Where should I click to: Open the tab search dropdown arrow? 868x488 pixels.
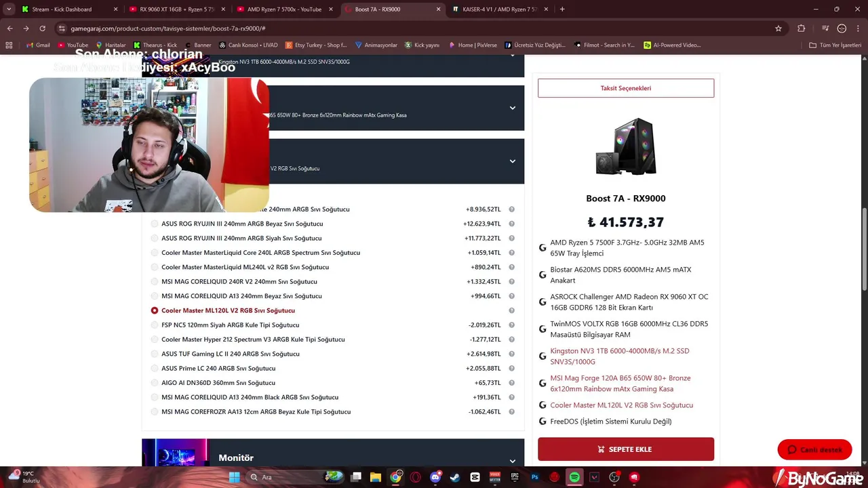(9, 9)
